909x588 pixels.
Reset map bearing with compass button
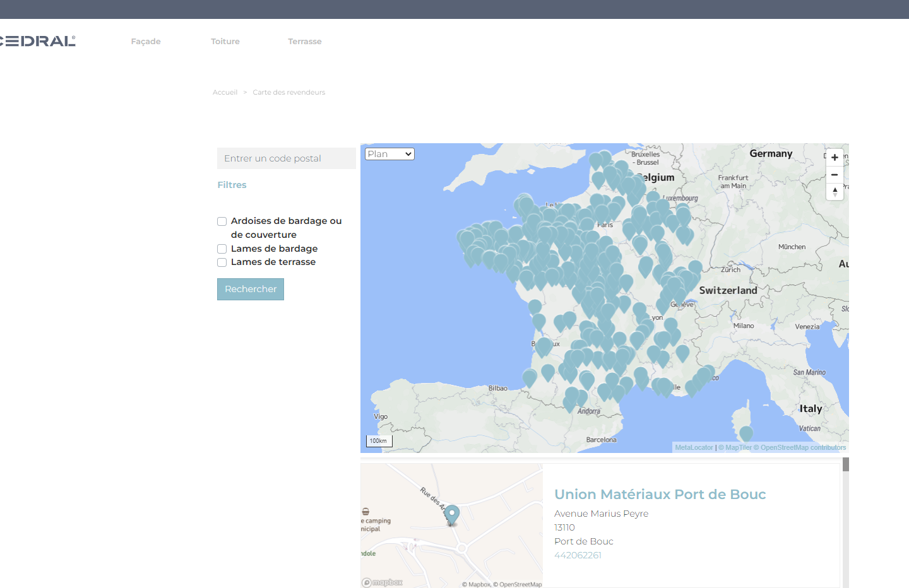click(x=835, y=192)
